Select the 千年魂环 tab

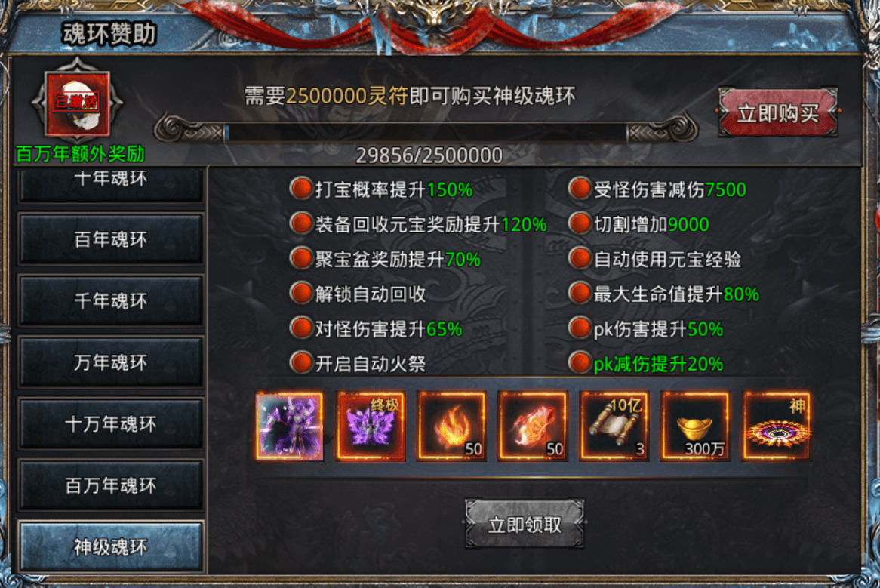click(110, 300)
